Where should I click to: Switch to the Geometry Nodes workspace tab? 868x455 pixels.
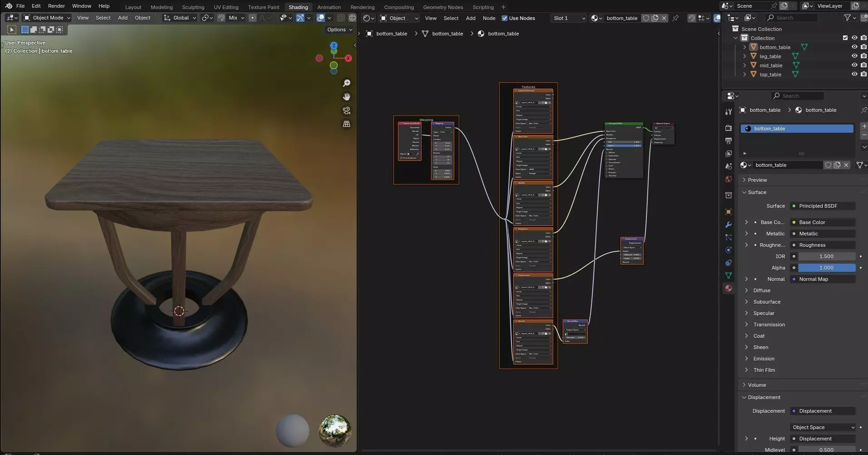click(x=443, y=7)
